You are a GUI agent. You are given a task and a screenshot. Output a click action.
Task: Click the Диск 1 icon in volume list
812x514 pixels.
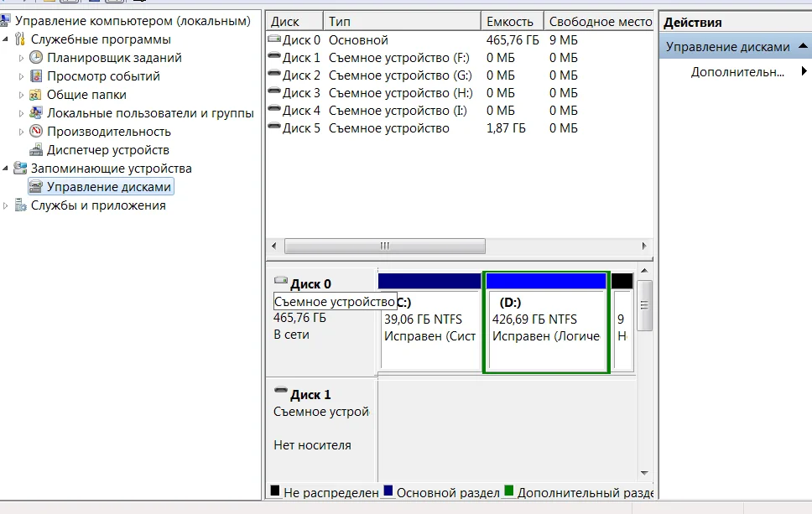click(x=274, y=55)
